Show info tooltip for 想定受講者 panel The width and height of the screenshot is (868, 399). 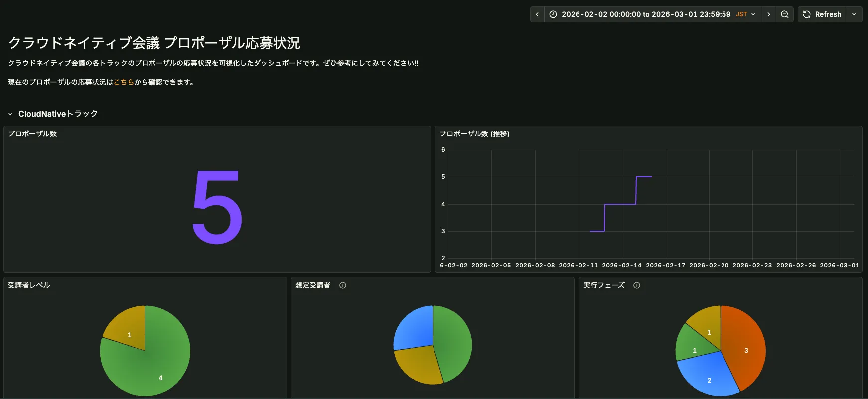click(x=343, y=285)
